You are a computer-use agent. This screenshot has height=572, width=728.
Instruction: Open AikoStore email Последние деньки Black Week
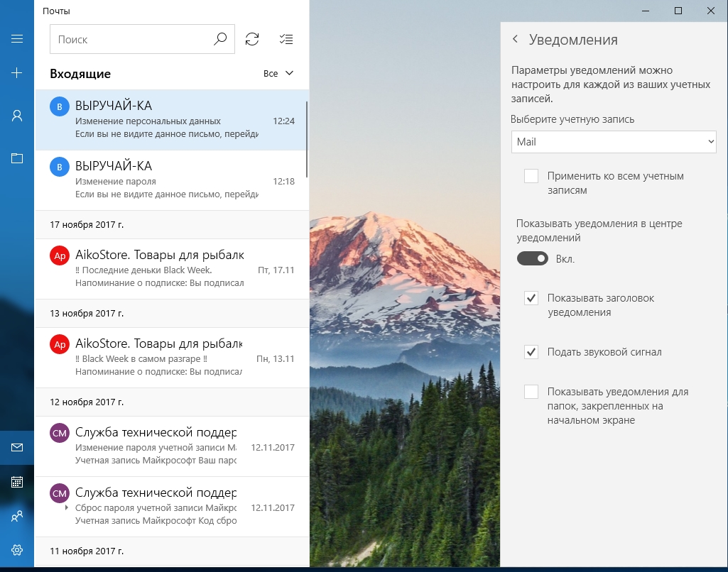[172, 268]
